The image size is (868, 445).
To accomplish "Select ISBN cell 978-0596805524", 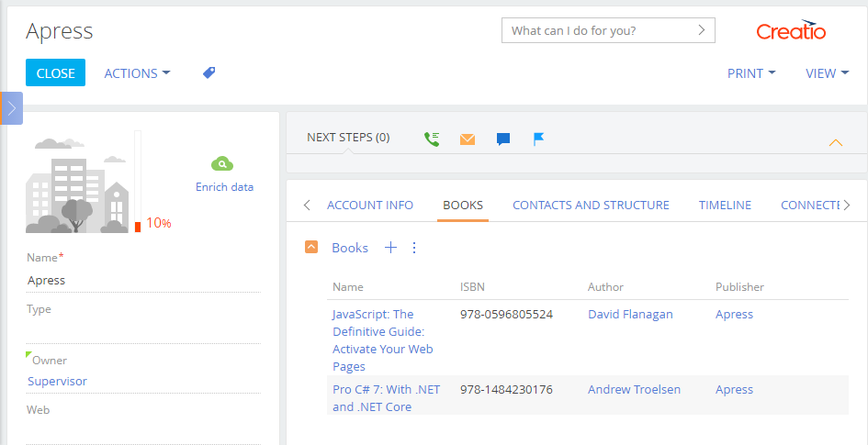I will coord(506,314).
